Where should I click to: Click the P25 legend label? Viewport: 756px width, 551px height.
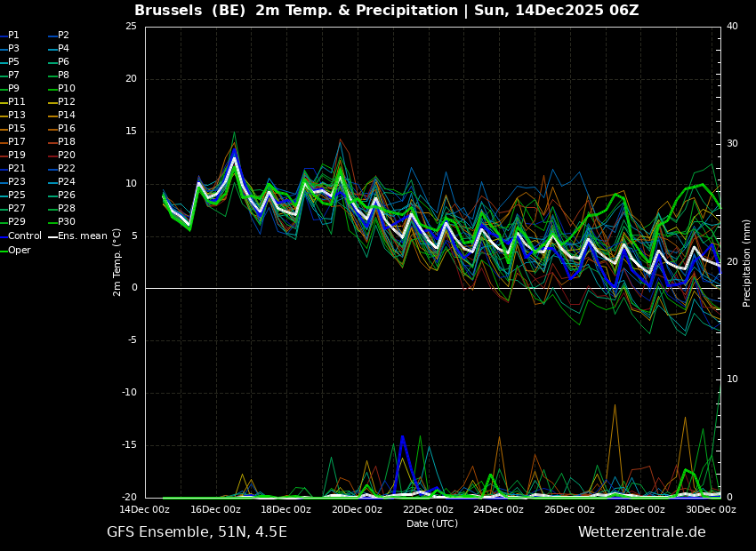(16, 195)
